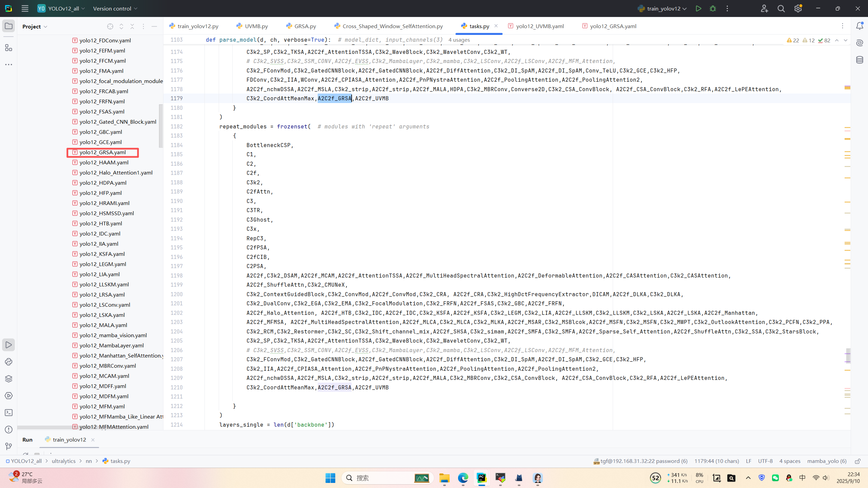Toggle the Project tool window folder icon
868x488 pixels.
8,26
